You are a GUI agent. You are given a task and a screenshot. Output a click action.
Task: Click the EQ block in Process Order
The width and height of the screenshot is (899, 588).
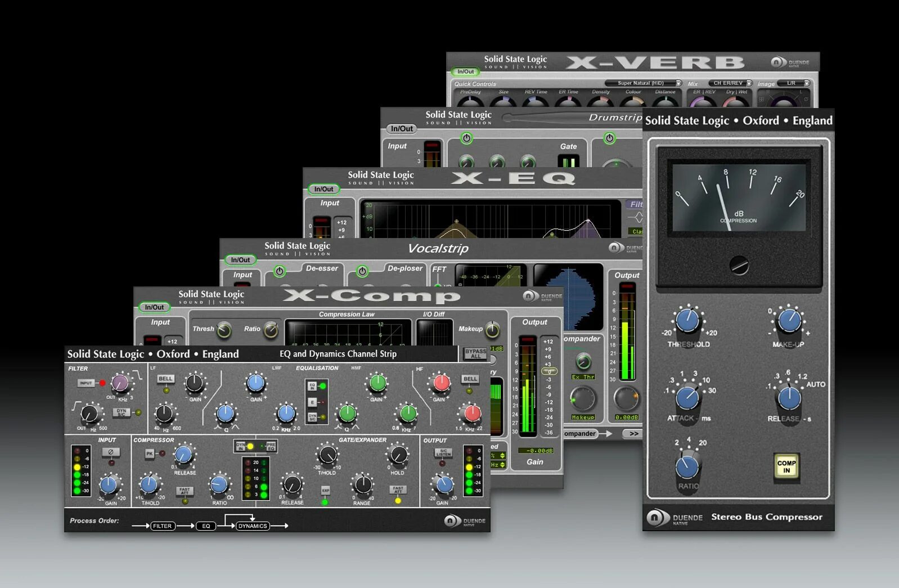pos(206,526)
